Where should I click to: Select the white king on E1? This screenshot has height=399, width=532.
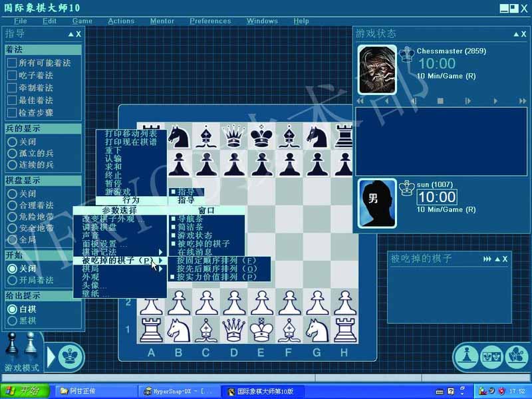pyautogui.click(x=261, y=330)
